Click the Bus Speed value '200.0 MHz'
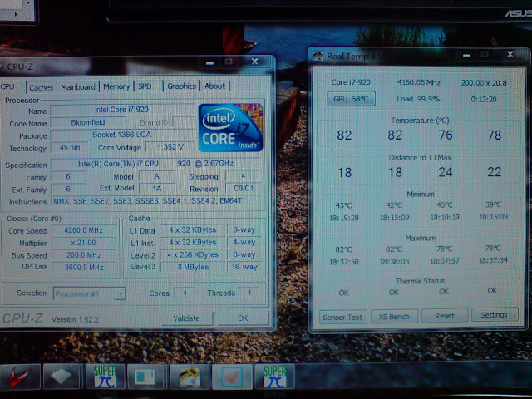Screen dimensions: 532x399 point(83,255)
